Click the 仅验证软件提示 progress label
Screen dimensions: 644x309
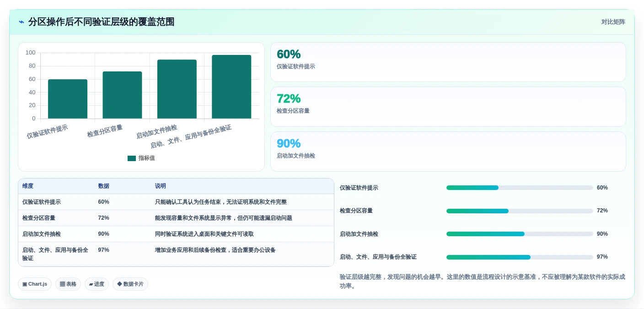pyautogui.click(x=359, y=188)
